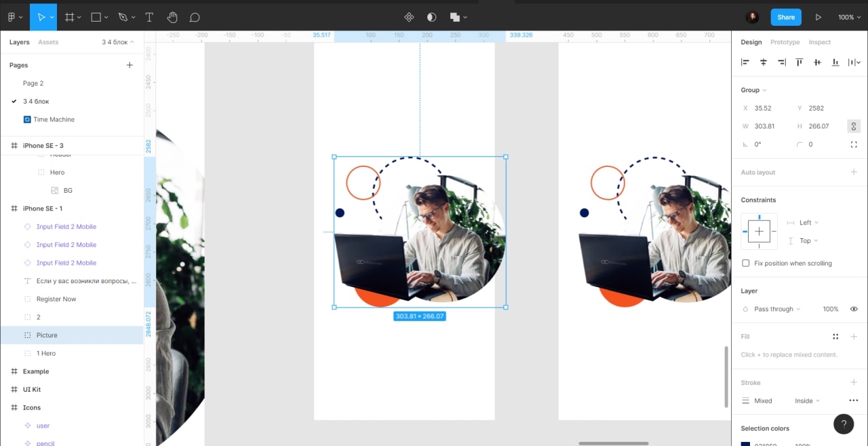Screen dimensions: 868x446
Task: Collapse pages list via '3 4 блок' toggle
Action: pos(118,42)
